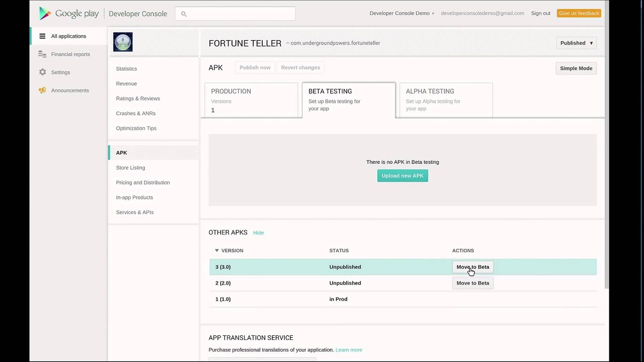The width and height of the screenshot is (644, 362).
Task: Click 'There is no APK in Beta testing'
Action: click(403, 162)
